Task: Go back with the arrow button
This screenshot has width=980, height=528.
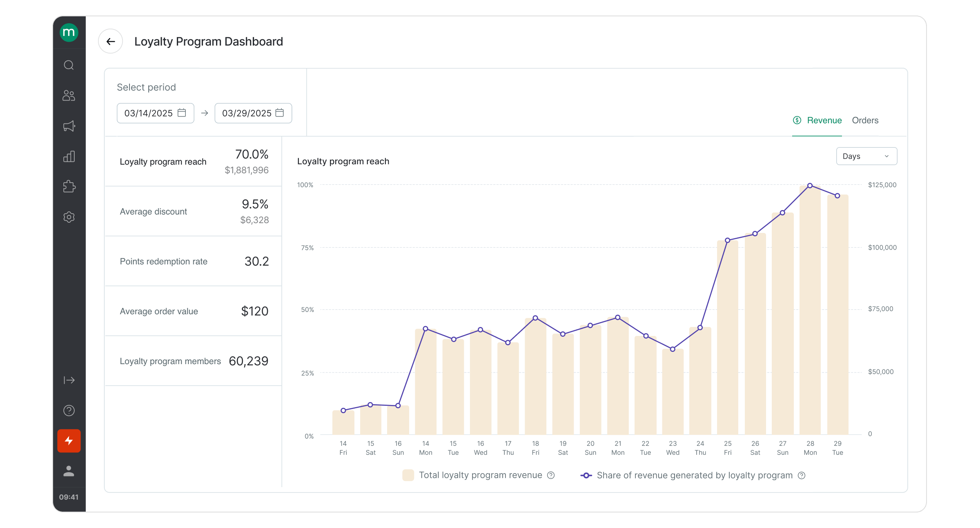Action: [110, 41]
